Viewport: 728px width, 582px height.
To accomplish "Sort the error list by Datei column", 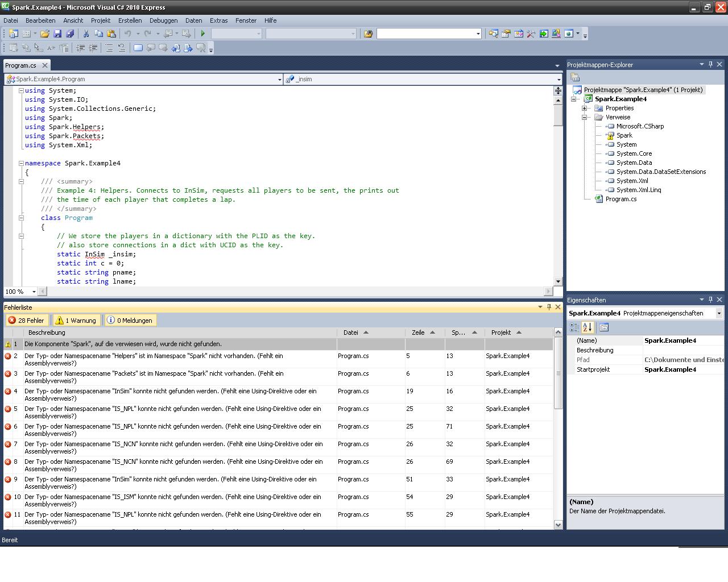I will click(x=351, y=332).
